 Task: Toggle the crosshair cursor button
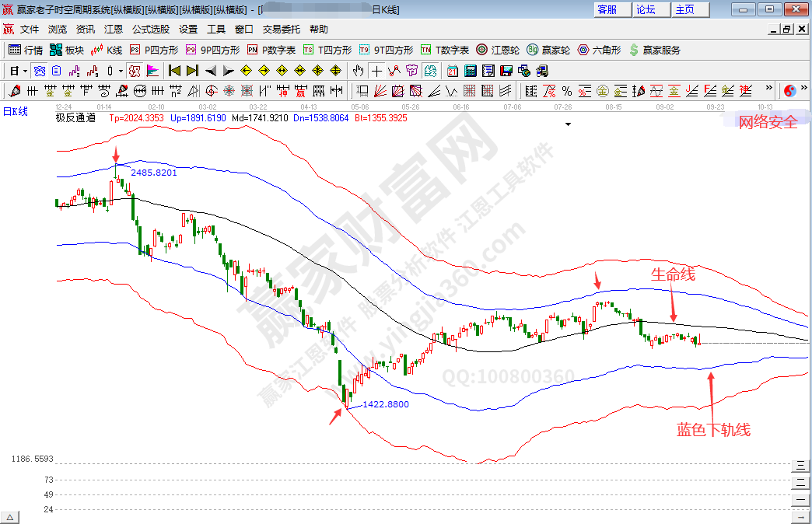click(377, 71)
